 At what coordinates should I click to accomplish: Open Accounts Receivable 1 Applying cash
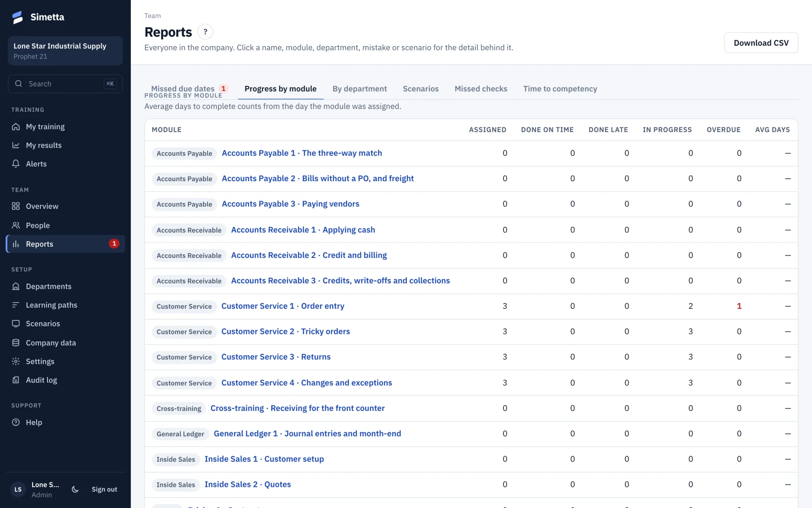click(303, 230)
